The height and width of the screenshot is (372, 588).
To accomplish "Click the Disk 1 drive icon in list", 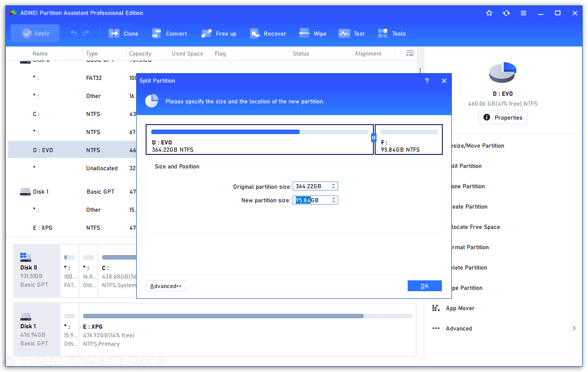I will [x=25, y=191].
